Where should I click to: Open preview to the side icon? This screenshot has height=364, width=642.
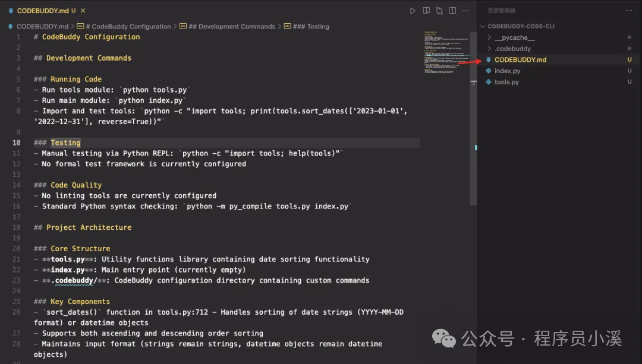click(x=426, y=11)
